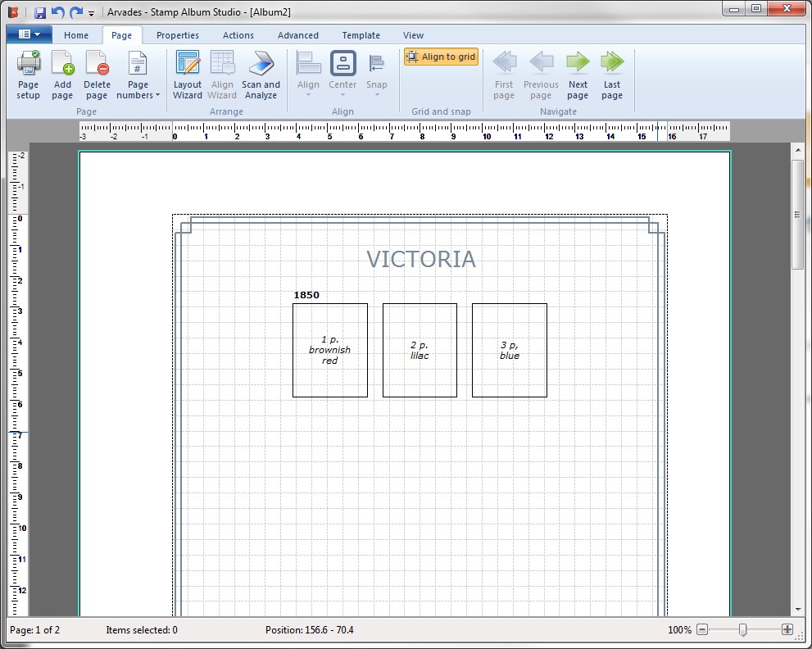Screen dimensions: 812x649
Task: Switch to the Home tab
Action: pos(76,35)
